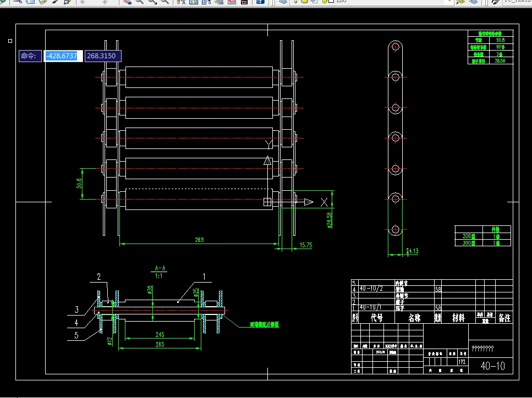Image resolution: width=532 pixels, height=398 pixels.
Task: Click part callout number 5
Action: [76, 335]
